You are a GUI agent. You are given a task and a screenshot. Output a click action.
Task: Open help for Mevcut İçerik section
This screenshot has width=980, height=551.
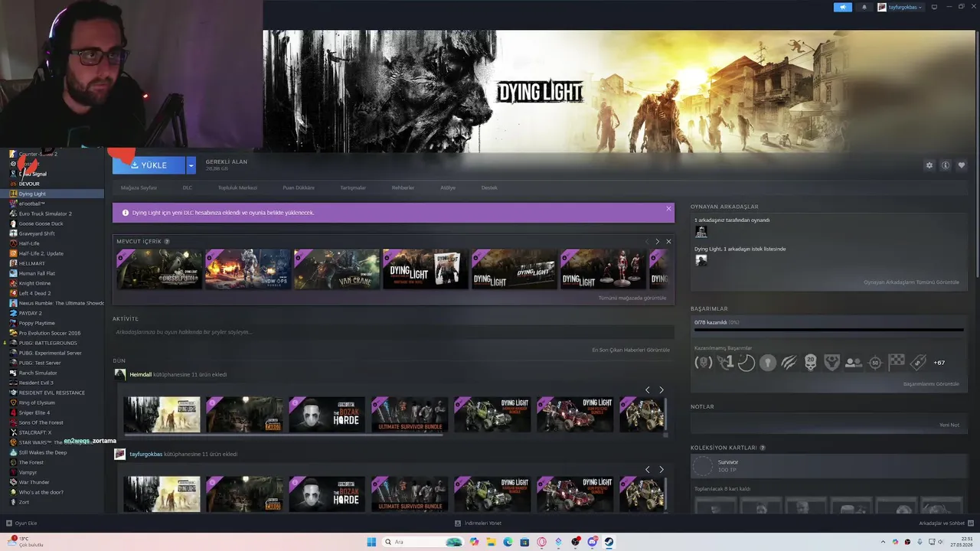coord(167,242)
